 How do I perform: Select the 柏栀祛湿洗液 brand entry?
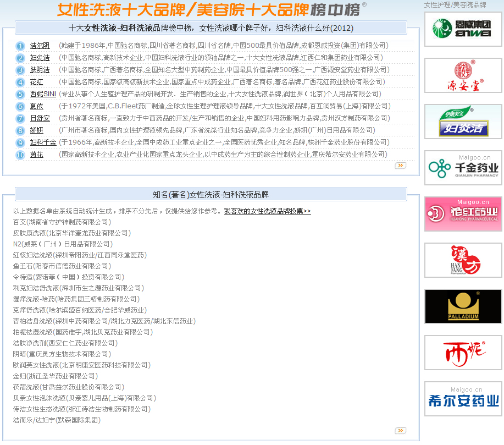point(83,332)
